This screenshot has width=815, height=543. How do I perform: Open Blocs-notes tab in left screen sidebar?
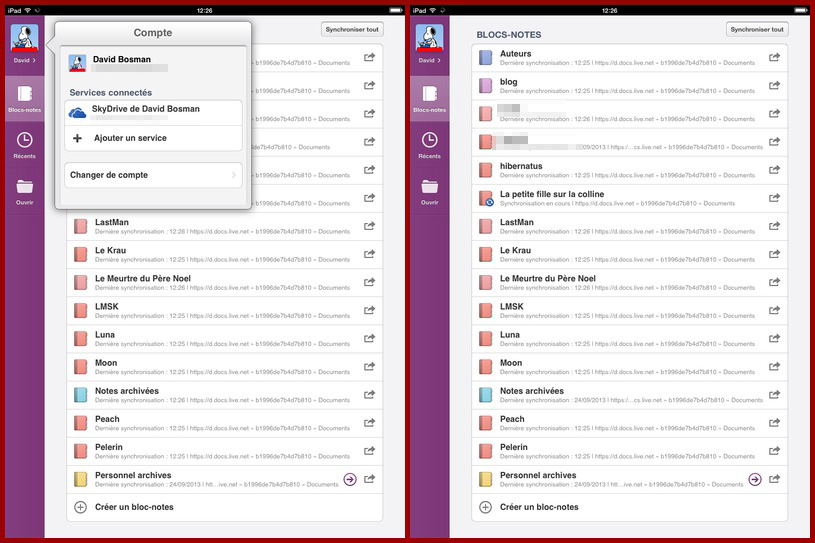point(24,99)
